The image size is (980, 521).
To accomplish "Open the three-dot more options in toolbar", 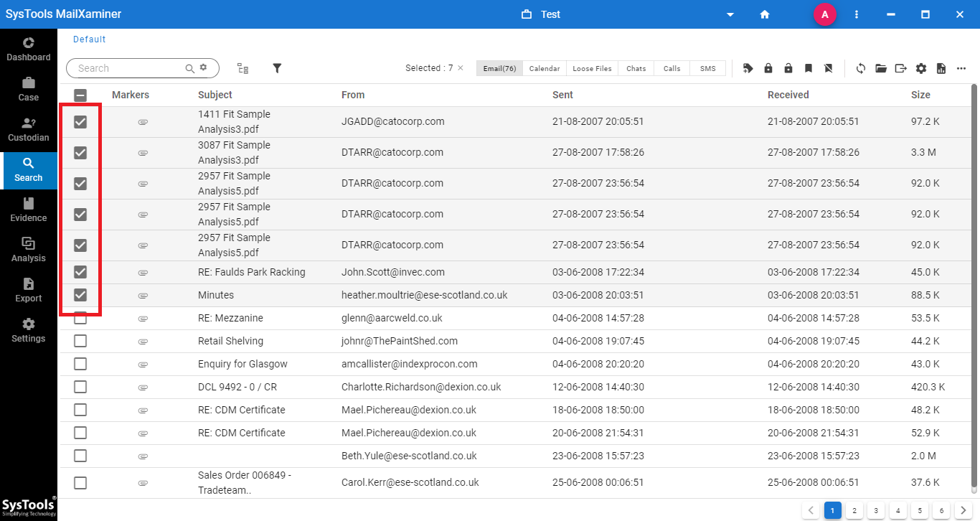I will [961, 68].
